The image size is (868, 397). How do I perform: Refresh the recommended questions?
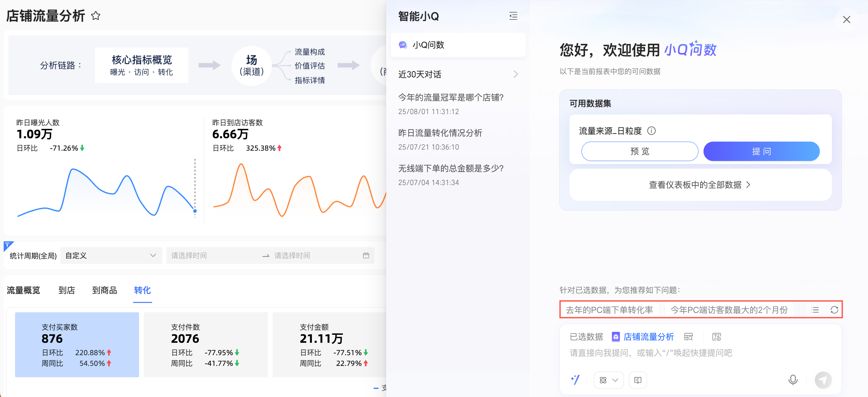click(834, 310)
